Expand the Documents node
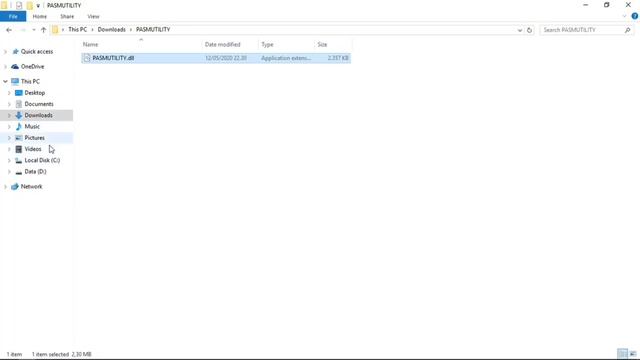The width and height of the screenshot is (640, 360). click(9, 104)
